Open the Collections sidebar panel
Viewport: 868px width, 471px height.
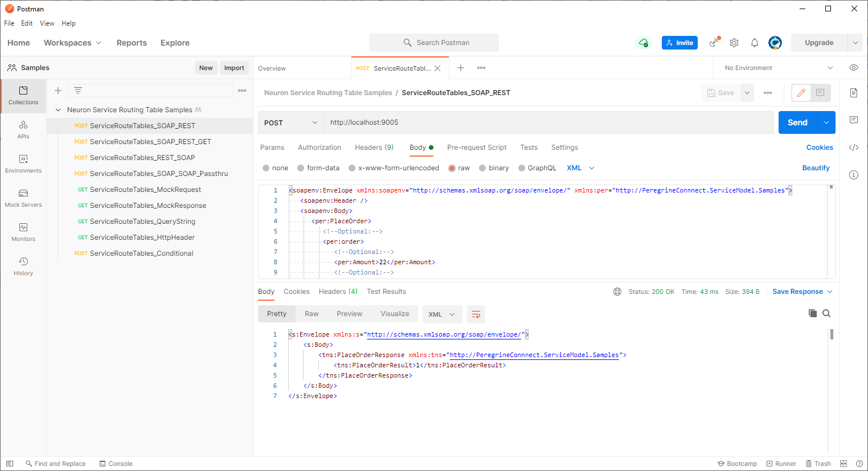23,96
